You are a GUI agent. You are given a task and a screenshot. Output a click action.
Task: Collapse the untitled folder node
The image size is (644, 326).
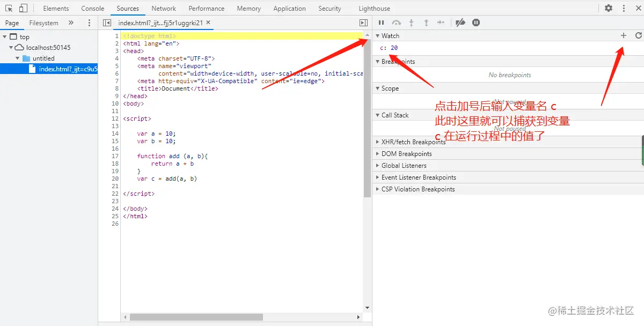pos(17,58)
